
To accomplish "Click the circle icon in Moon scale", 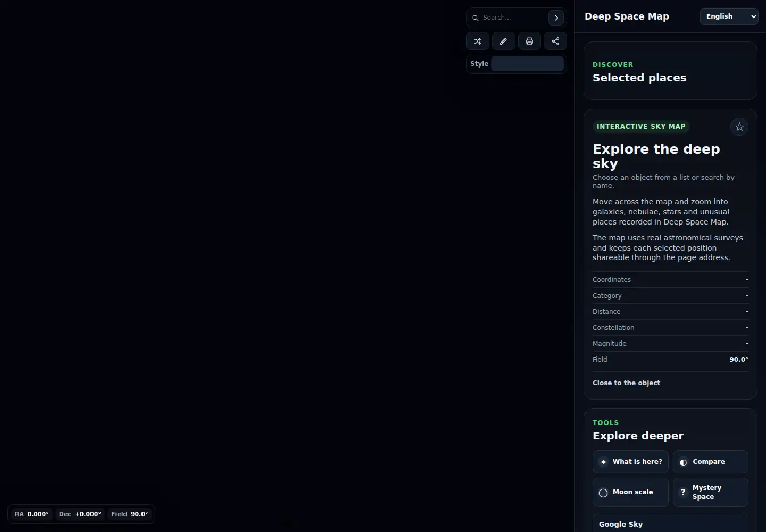I will coord(603,493).
